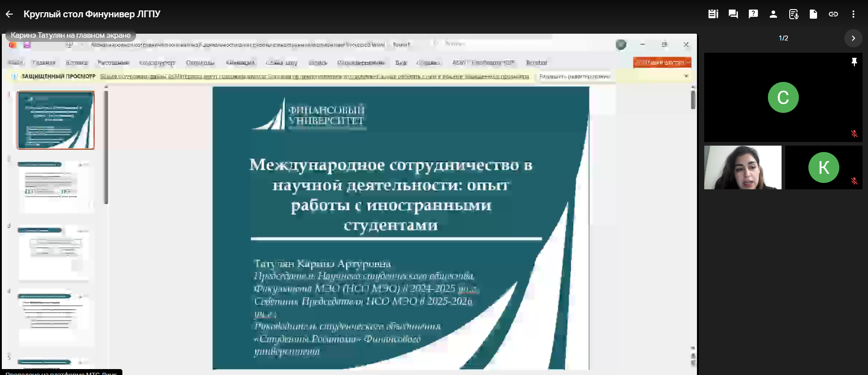The width and height of the screenshot is (868, 375).
Task: Select the Вставка ribbon tab
Action: [76, 63]
